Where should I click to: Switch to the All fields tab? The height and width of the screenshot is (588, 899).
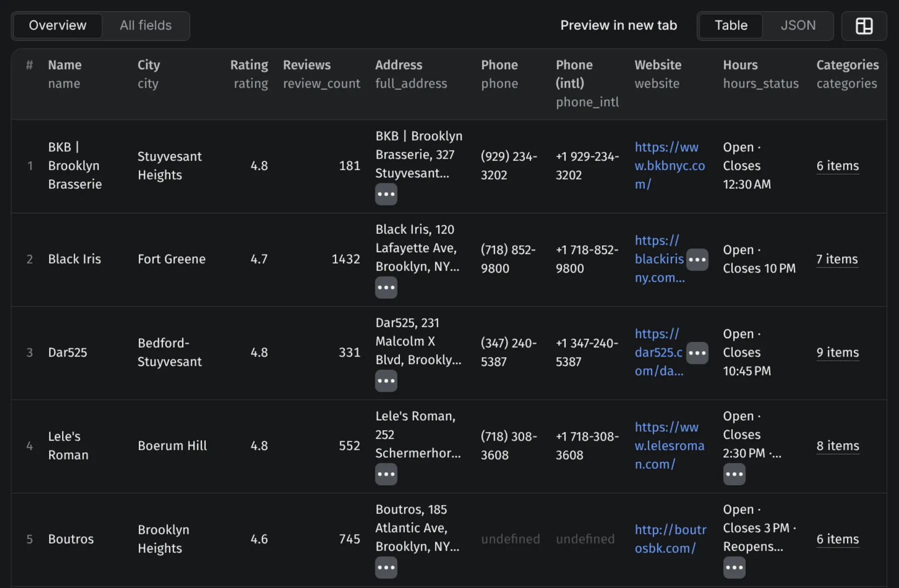[145, 25]
